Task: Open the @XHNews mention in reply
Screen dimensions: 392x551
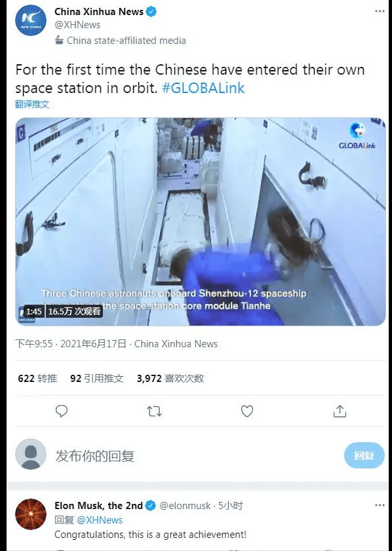Action: (100, 520)
